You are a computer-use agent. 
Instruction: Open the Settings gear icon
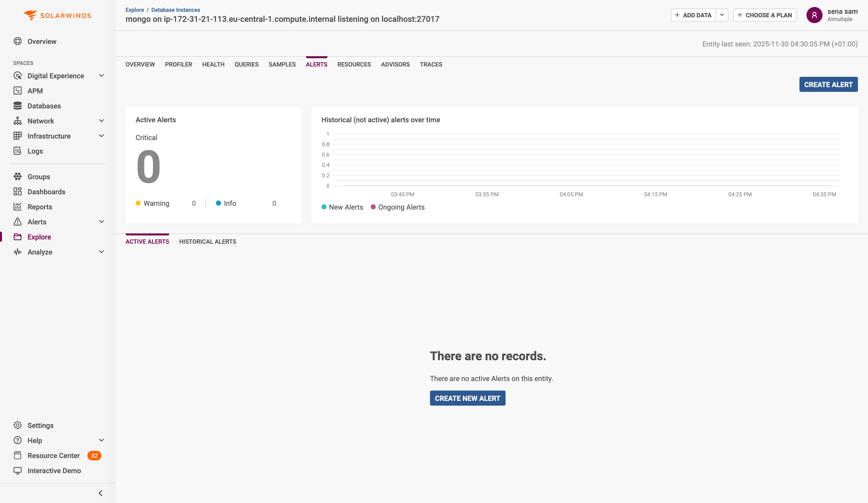[x=18, y=425]
